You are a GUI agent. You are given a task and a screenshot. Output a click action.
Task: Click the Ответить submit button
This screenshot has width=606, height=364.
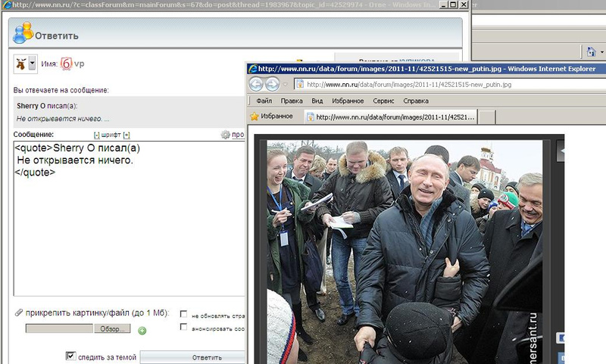[x=192, y=357]
